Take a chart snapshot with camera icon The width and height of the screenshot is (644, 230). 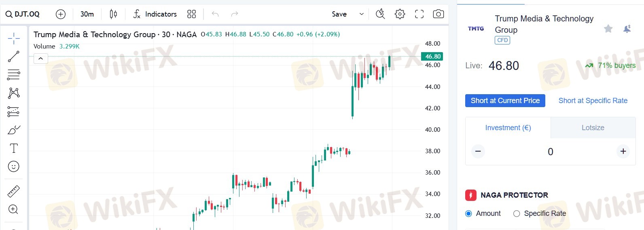pos(438,14)
